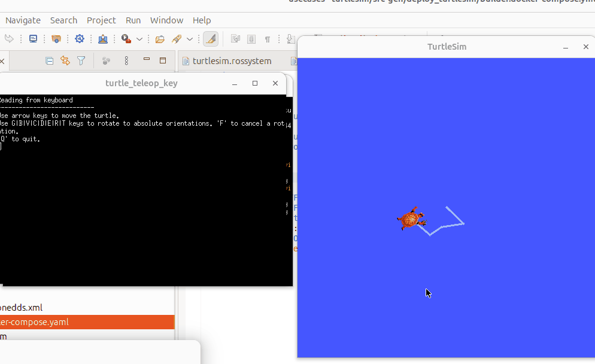Open the Project menu
The image size is (595, 364).
pyautogui.click(x=101, y=20)
